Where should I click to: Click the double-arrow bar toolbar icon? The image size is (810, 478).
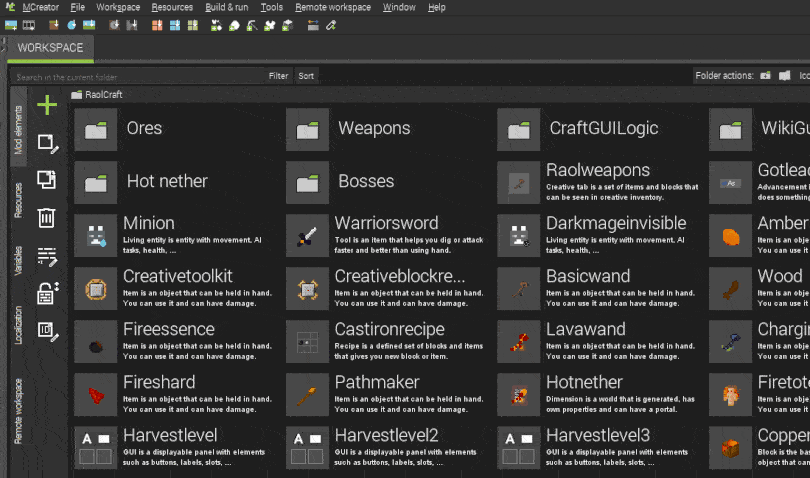pos(313,25)
